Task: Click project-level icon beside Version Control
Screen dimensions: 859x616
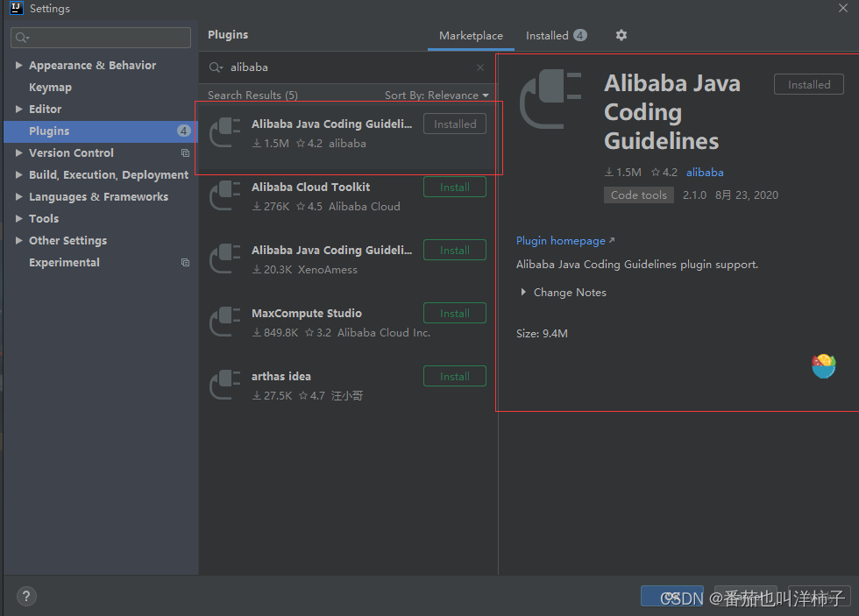Action: tap(185, 152)
